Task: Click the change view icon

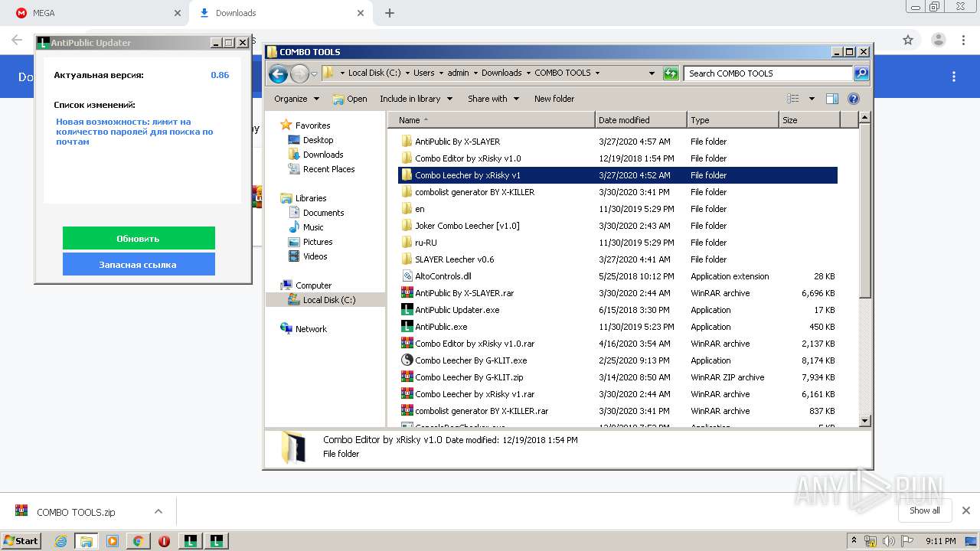Action: (793, 99)
